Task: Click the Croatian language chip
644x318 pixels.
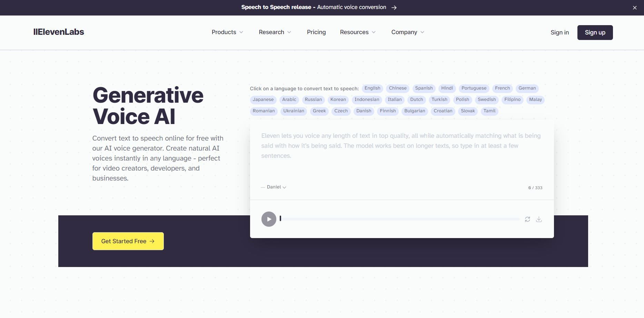Action: (x=443, y=111)
